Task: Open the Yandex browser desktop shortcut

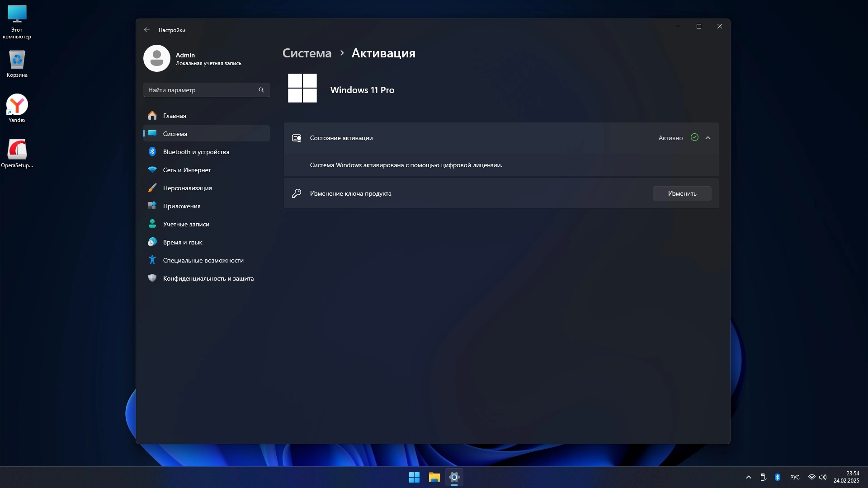Action: 17,108
